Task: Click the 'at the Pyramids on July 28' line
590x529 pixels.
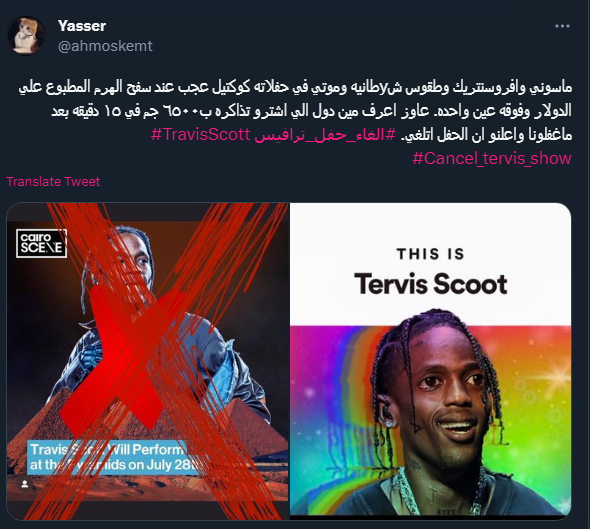Action: point(114,465)
